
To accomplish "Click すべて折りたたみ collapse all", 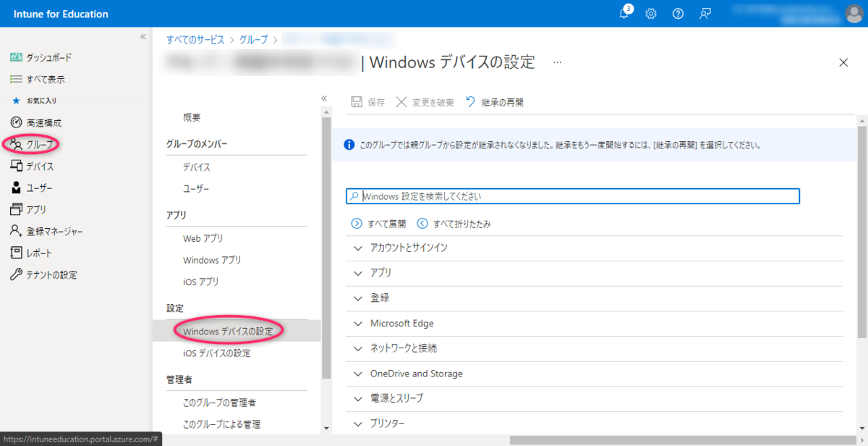I will (454, 224).
